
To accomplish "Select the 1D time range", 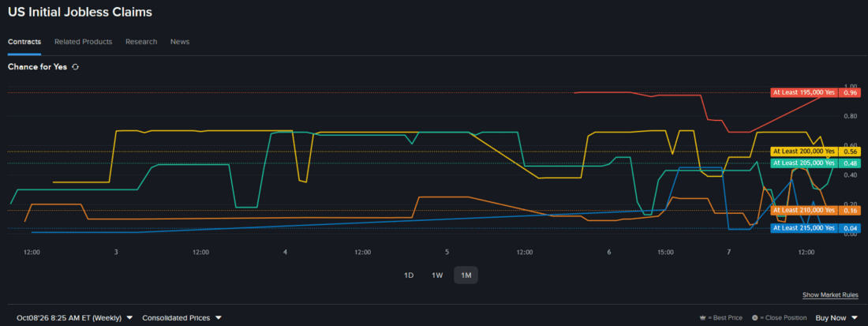I will (x=409, y=275).
